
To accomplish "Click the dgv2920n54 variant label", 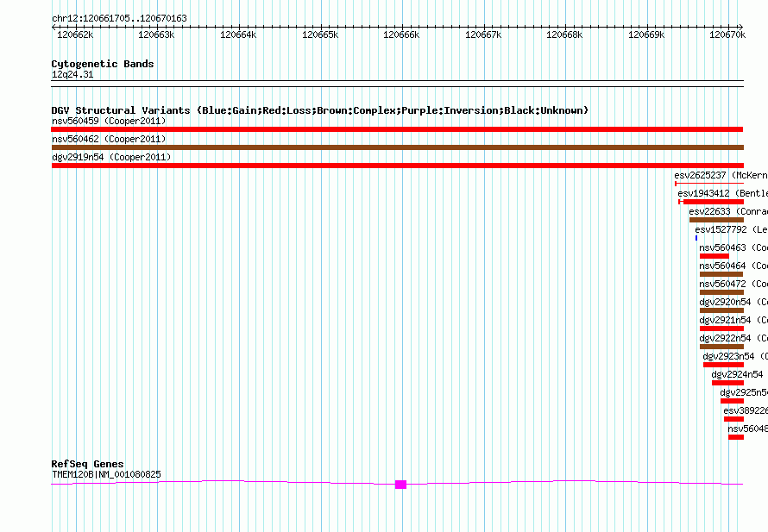I will coord(733,302).
